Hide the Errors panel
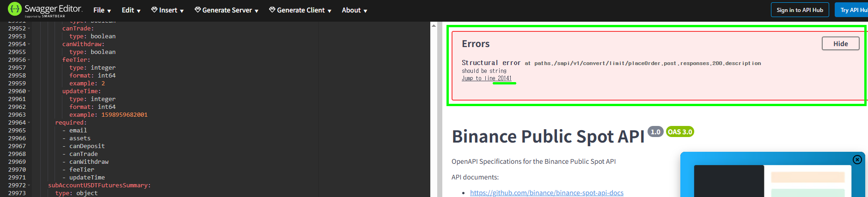 tap(840, 44)
